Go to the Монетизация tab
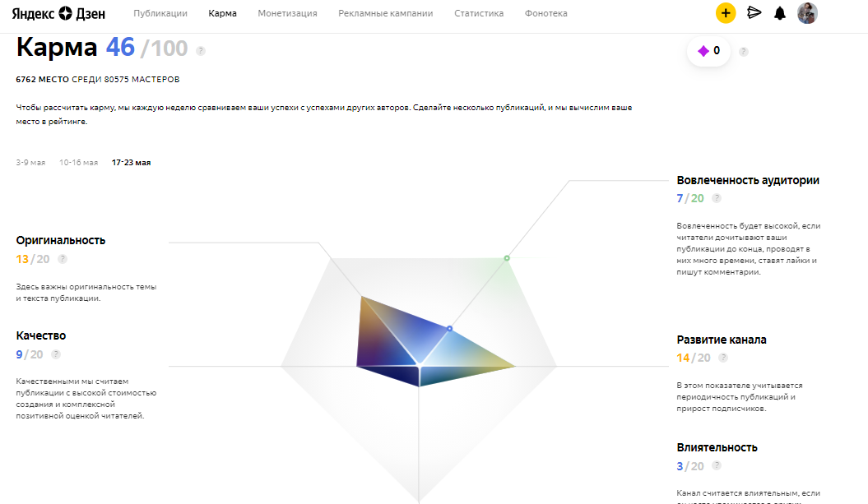The height and width of the screenshot is (504, 868). coord(287,13)
